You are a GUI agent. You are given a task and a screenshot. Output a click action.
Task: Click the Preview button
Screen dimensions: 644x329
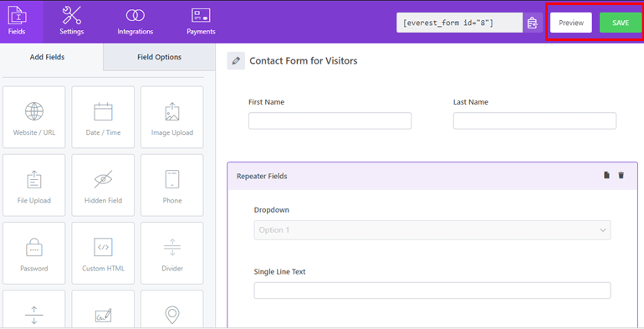[571, 23]
